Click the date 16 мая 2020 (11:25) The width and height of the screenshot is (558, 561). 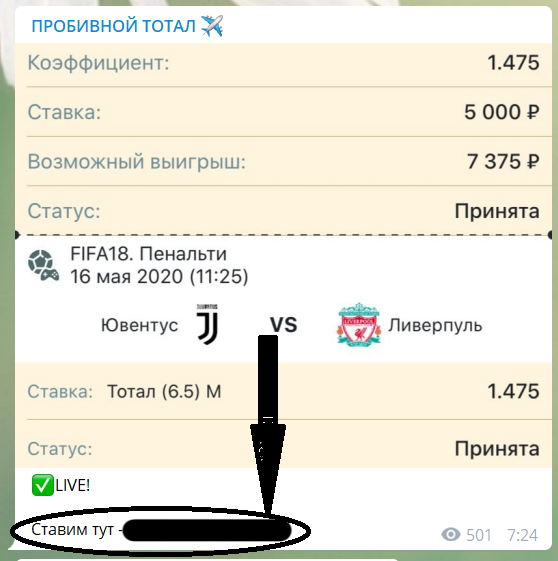(159, 277)
